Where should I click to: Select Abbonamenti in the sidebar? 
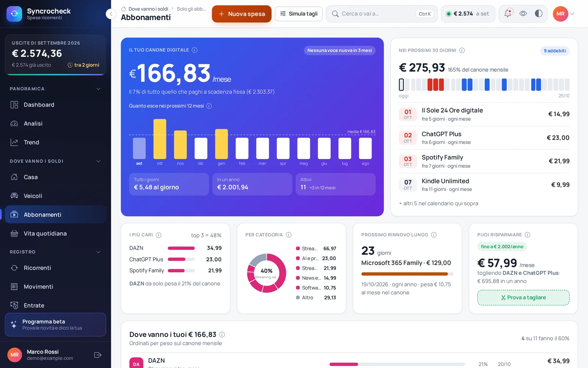click(55, 215)
